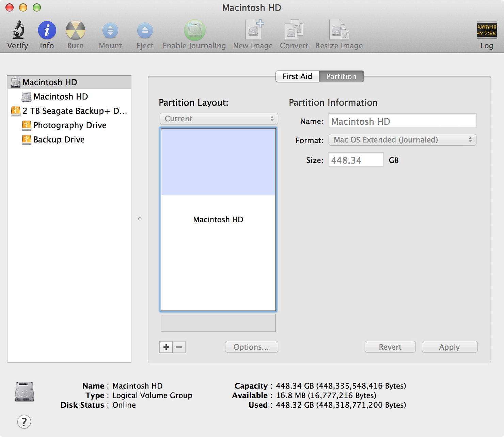504x437 pixels.
Task: Click the Mount toolbar icon
Action: click(110, 31)
